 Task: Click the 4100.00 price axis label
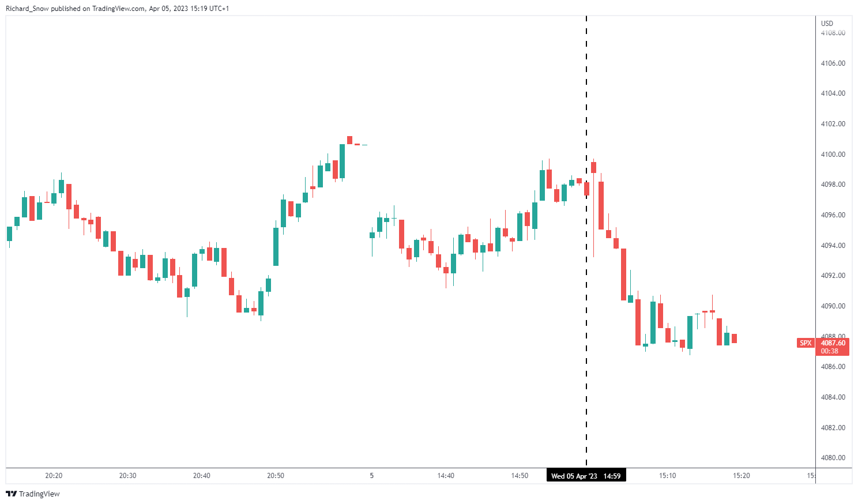click(833, 155)
